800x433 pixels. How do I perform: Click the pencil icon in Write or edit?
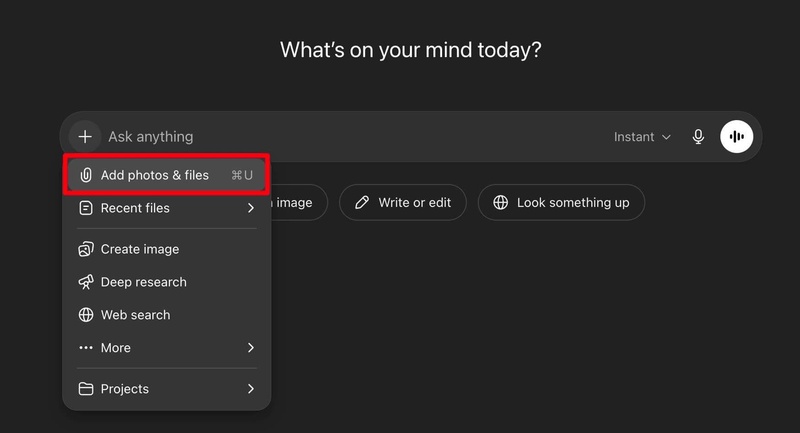coord(362,202)
